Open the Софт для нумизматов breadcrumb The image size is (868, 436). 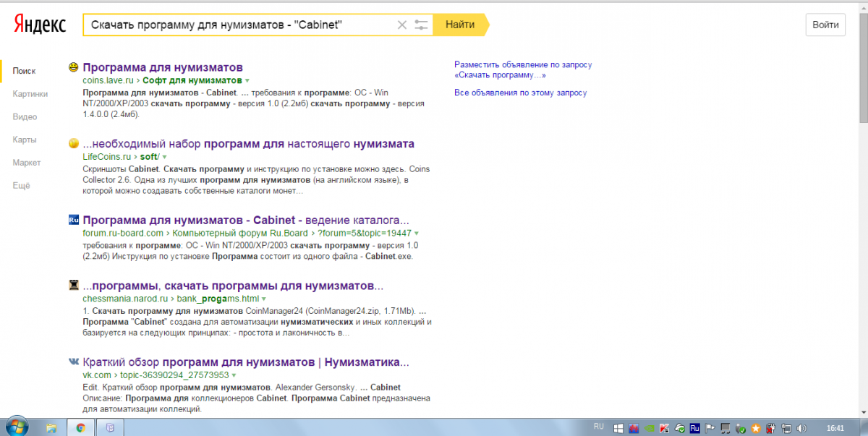coord(192,80)
